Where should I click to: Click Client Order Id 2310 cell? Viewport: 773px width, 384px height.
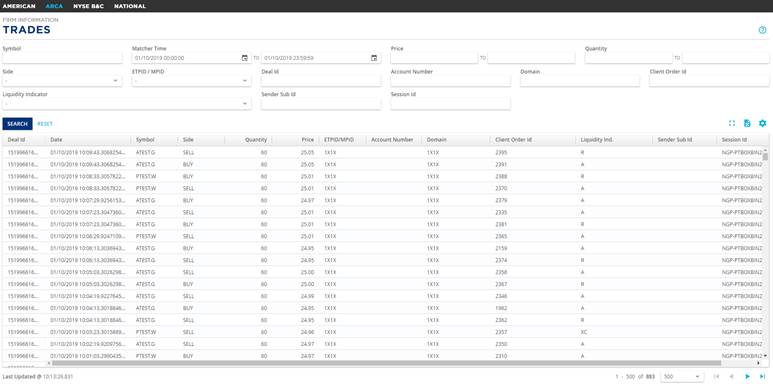coord(501,356)
